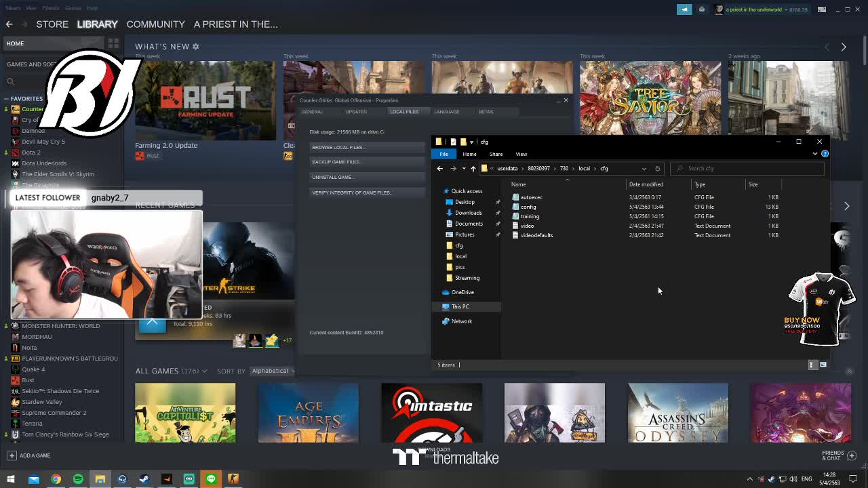Viewport: 868px width, 488px height.
Task: Close the CS:GO Properties dialog
Action: tap(566, 100)
